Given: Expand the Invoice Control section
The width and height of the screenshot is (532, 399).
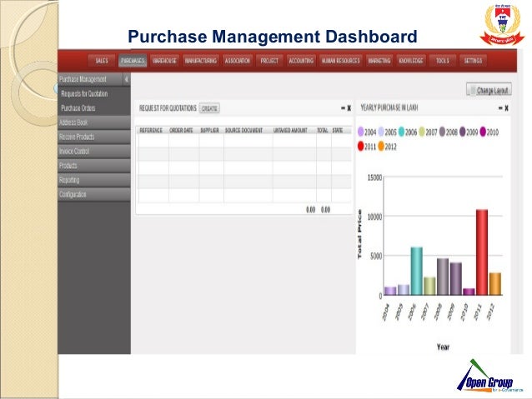Looking at the screenshot, I should tap(94, 152).
